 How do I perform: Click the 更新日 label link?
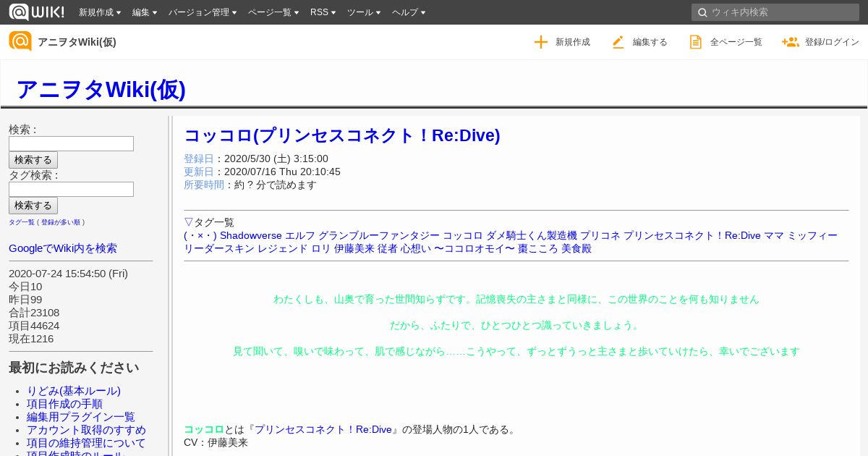click(x=199, y=172)
